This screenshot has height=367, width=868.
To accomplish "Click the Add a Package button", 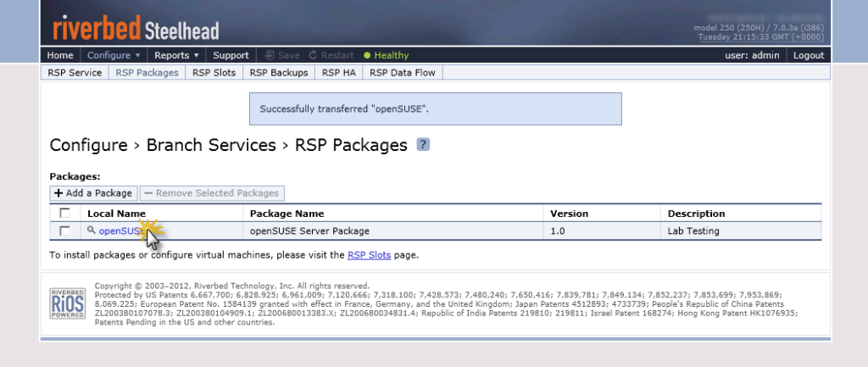I will click(93, 193).
